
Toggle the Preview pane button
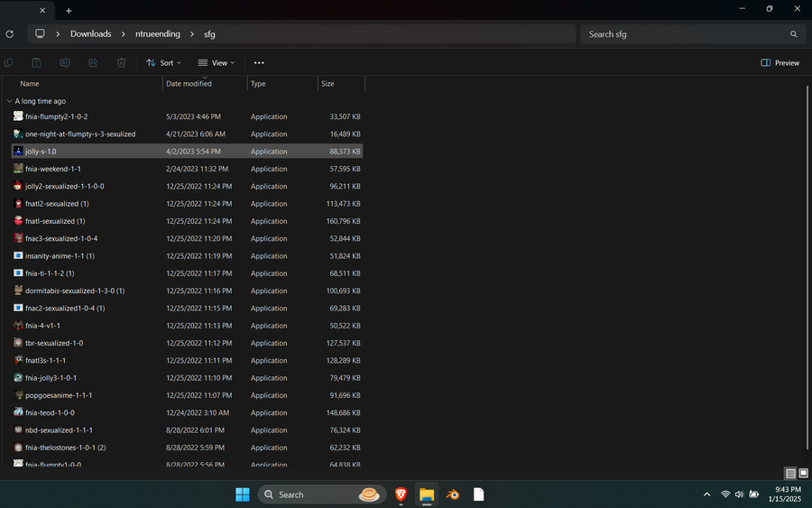780,62
